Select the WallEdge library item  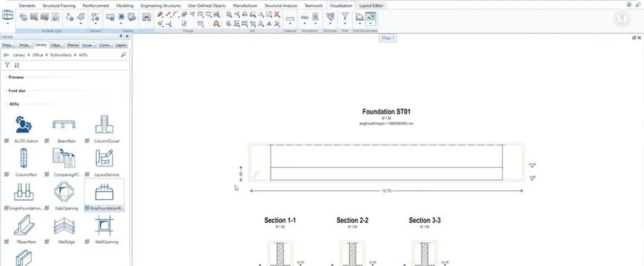[x=64, y=229]
